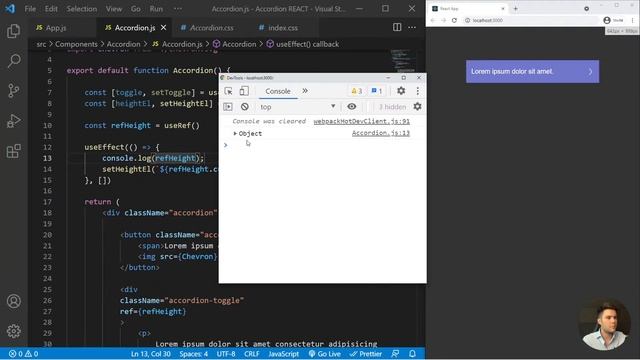Open the Selection menu
The height and width of the screenshot is (360, 640).
[x=82, y=9]
